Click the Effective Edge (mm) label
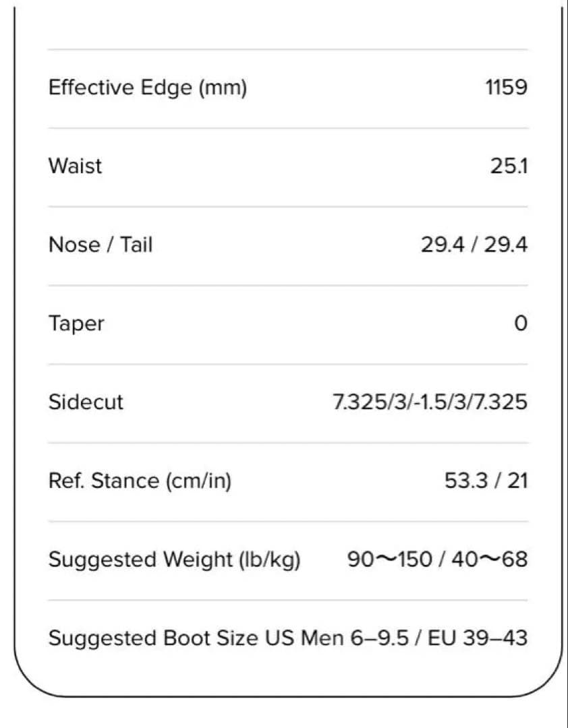568x728 pixels. point(148,88)
